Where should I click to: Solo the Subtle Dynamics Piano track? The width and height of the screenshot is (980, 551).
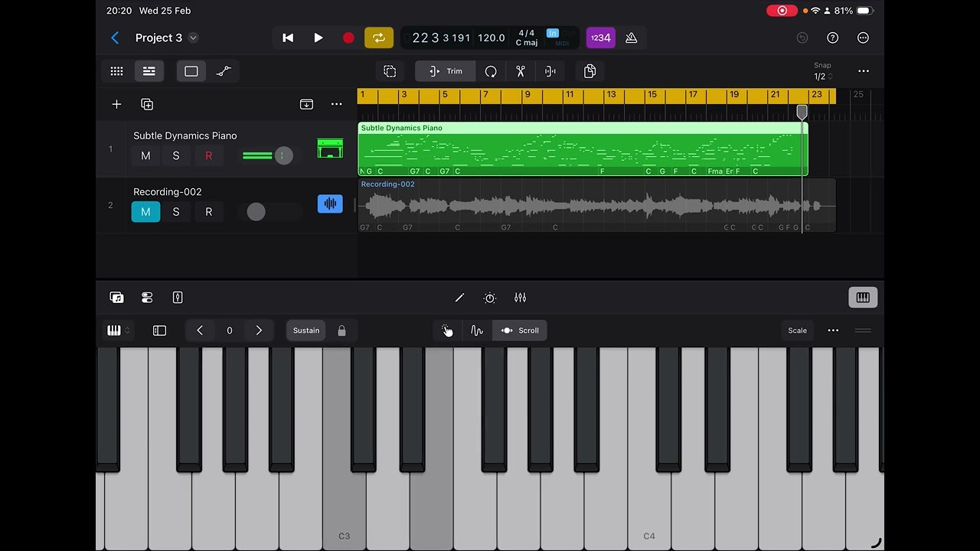click(x=176, y=155)
